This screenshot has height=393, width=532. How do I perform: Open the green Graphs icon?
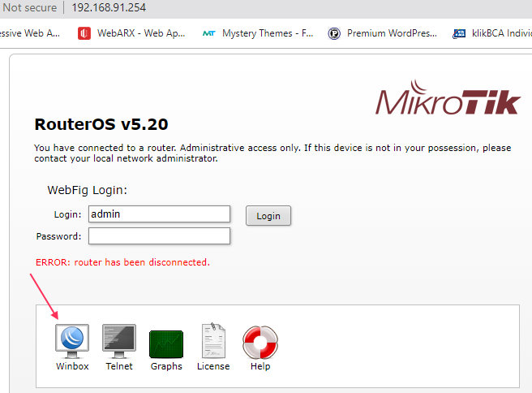166,344
